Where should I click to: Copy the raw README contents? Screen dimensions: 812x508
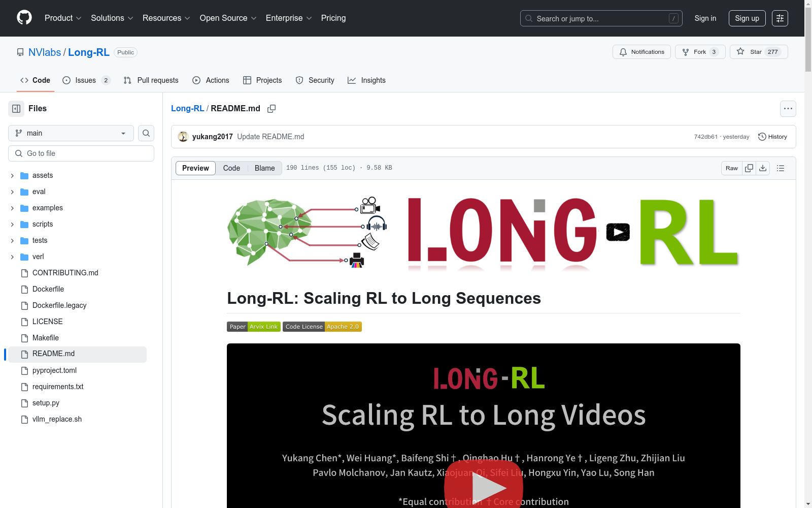748,168
